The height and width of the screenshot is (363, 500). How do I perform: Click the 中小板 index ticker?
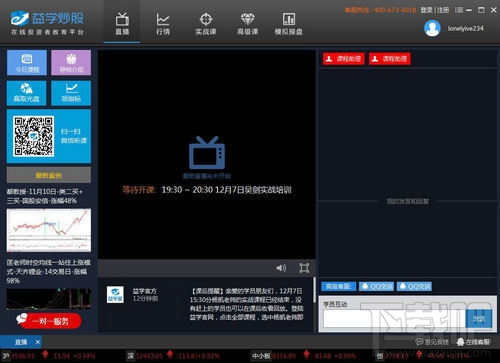pos(303,356)
